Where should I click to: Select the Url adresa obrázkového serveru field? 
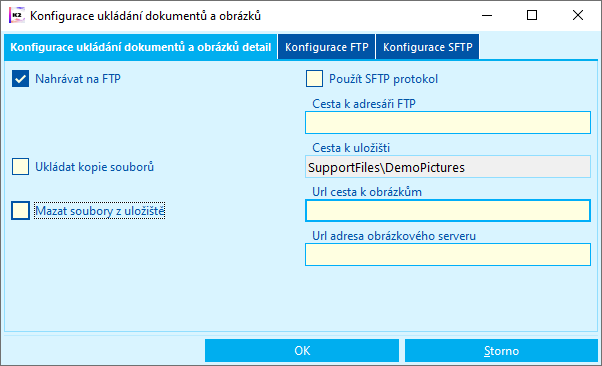[x=448, y=254]
